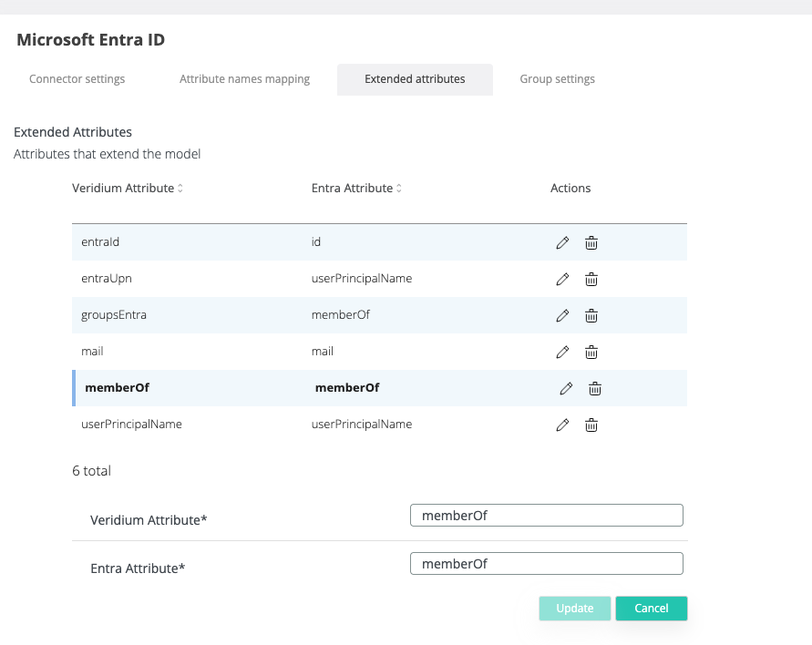Click the '6 total' row count
Screen dimensions: 812x645
coord(92,471)
